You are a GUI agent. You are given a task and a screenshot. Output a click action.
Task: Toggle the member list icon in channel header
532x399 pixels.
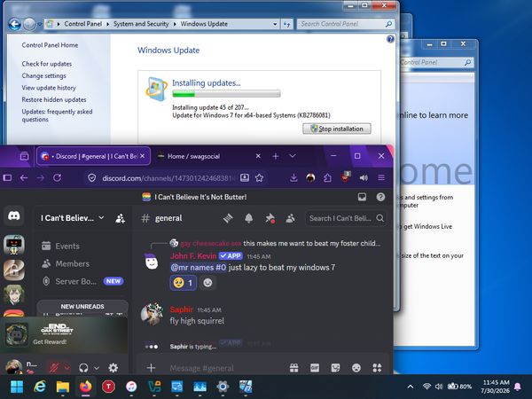291,218
